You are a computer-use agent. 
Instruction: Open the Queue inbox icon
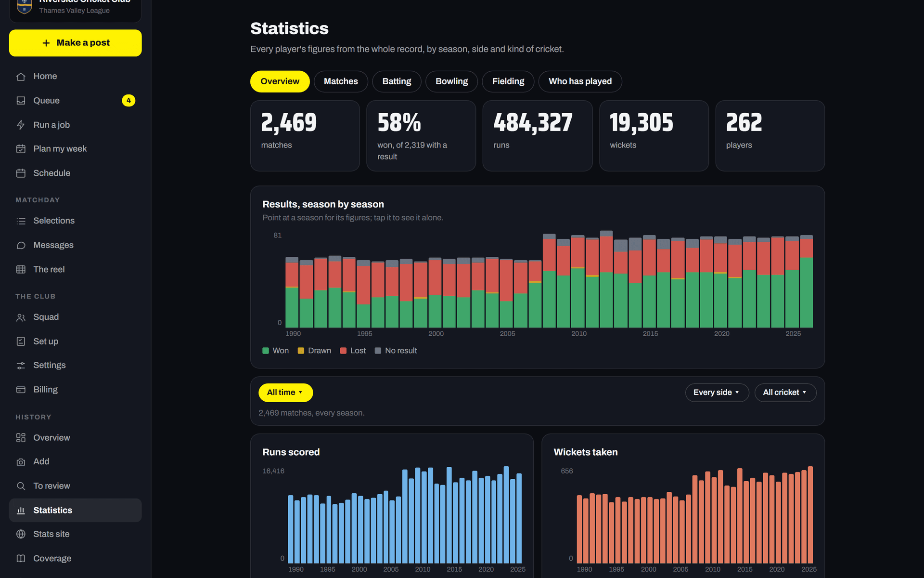pos(21,101)
